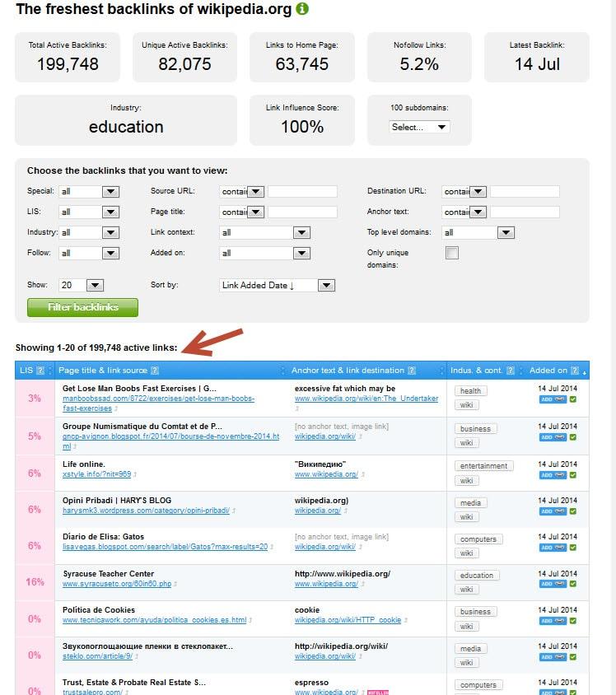Open the Follow filter dropdown

pyautogui.click(x=89, y=253)
